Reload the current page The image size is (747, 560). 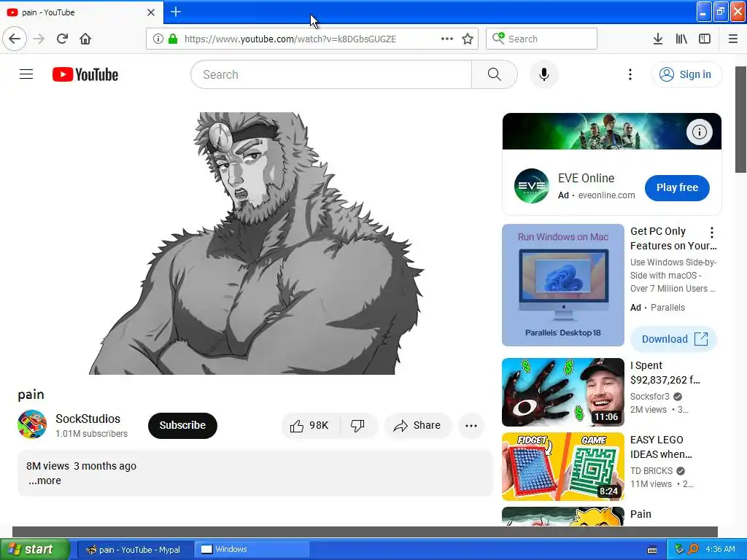(x=62, y=39)
